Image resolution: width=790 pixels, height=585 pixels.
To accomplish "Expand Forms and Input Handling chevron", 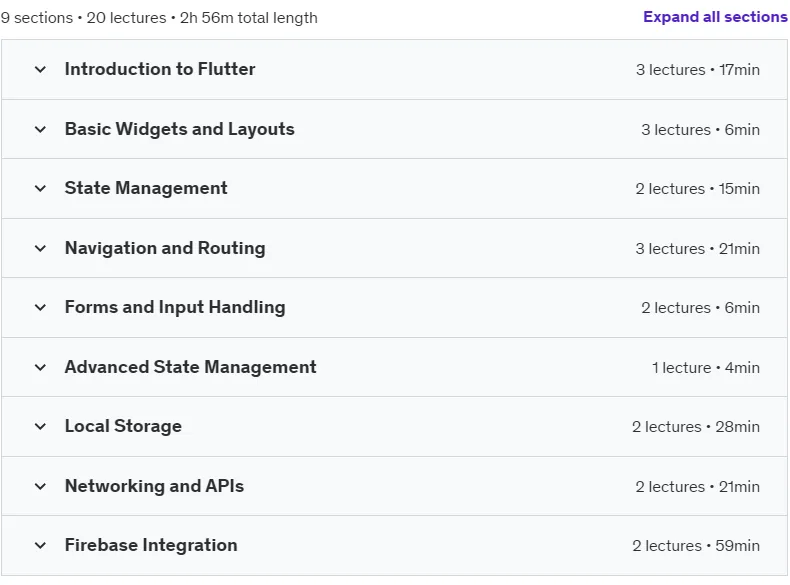I will [x=40, y=307].
